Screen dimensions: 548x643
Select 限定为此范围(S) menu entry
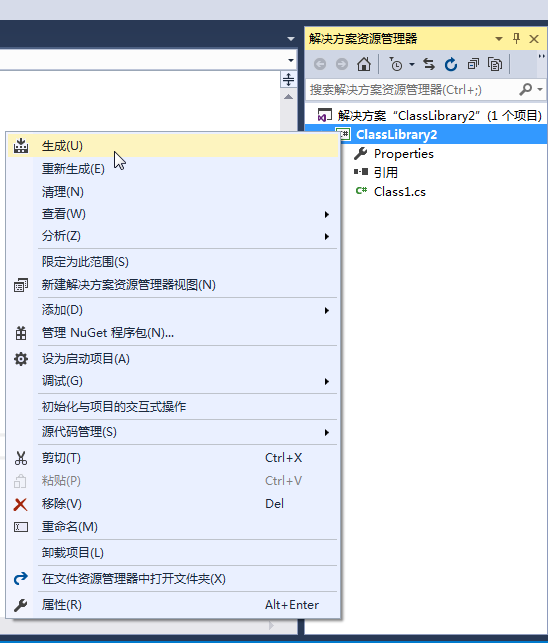[173, 262]
